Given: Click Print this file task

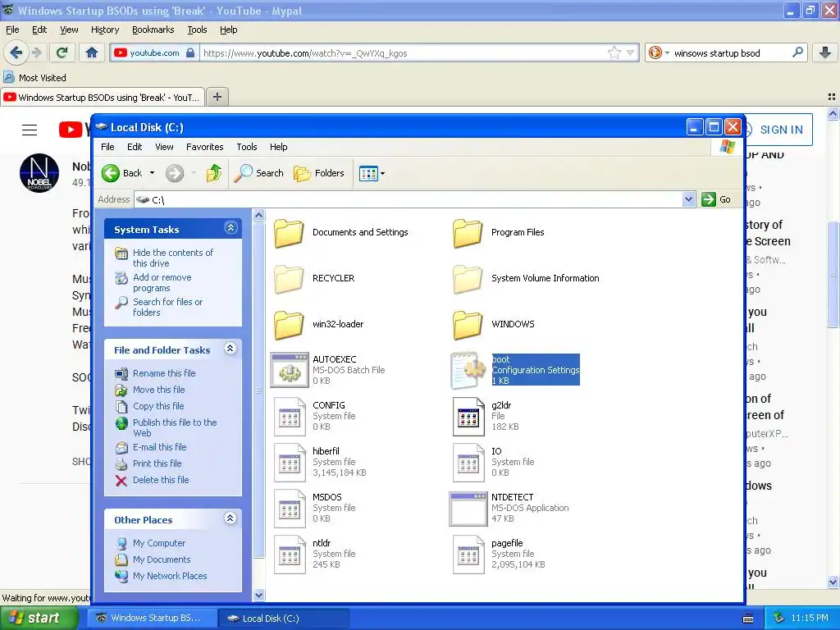Looking at the screenshot, I should coord(157,463).
